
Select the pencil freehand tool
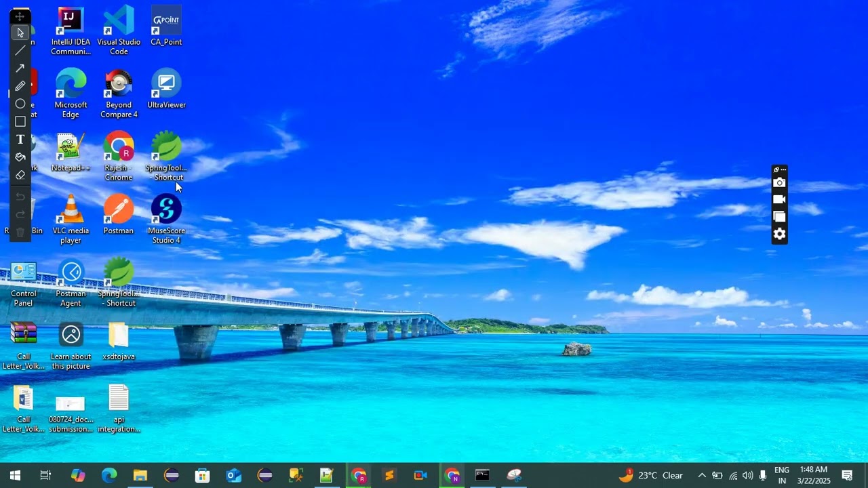(20, 86)
